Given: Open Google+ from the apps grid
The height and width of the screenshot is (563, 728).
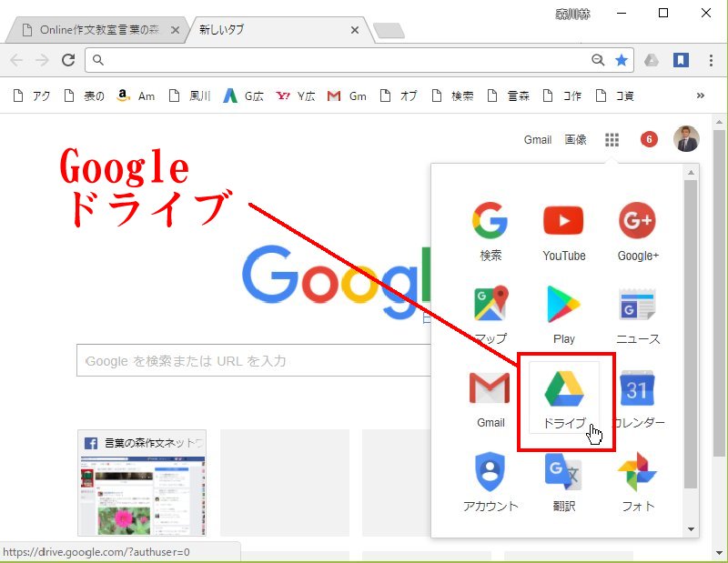Looking at the screenshot, I should pyautogui.click(x=638, y=230).
